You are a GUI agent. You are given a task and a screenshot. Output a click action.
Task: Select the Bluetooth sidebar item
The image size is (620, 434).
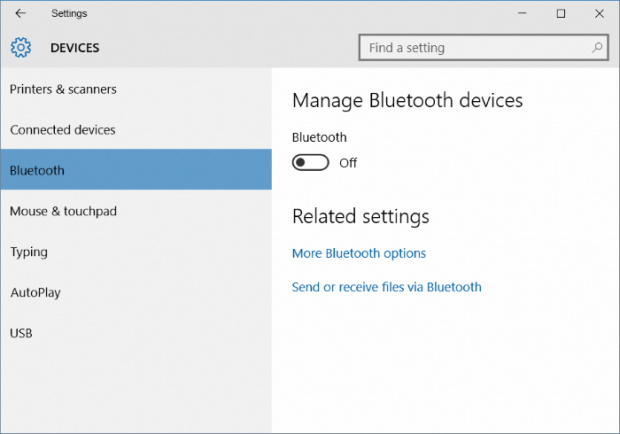[37, 170]
